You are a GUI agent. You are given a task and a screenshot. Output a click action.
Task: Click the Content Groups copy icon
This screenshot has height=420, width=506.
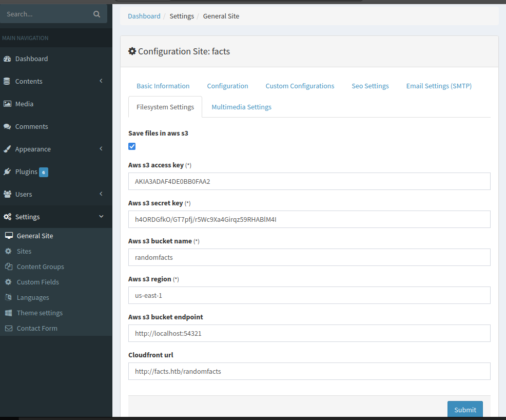click(8, 266)
